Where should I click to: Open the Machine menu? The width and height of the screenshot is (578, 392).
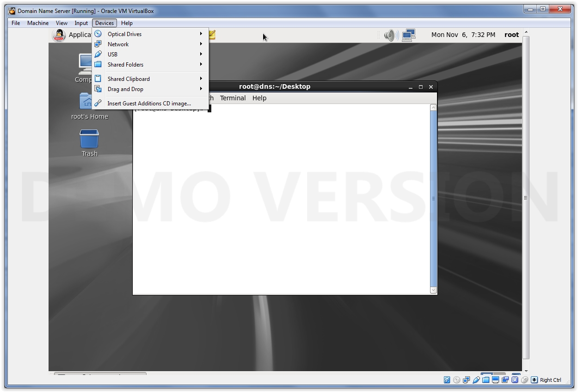(x=38, y=23)
